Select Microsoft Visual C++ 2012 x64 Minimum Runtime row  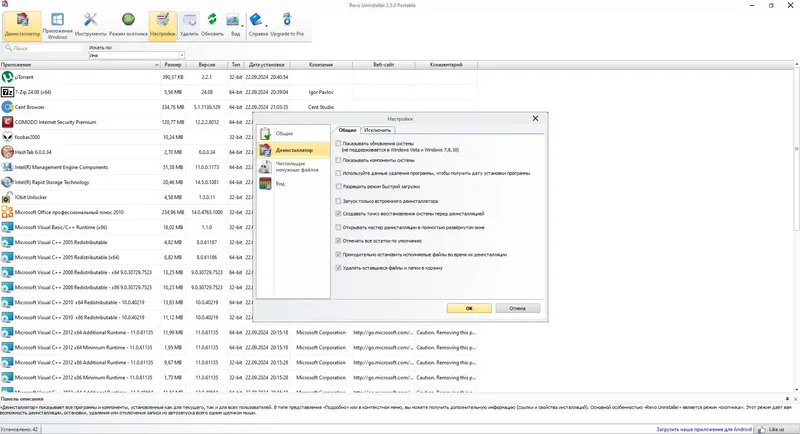click(238, 347)
